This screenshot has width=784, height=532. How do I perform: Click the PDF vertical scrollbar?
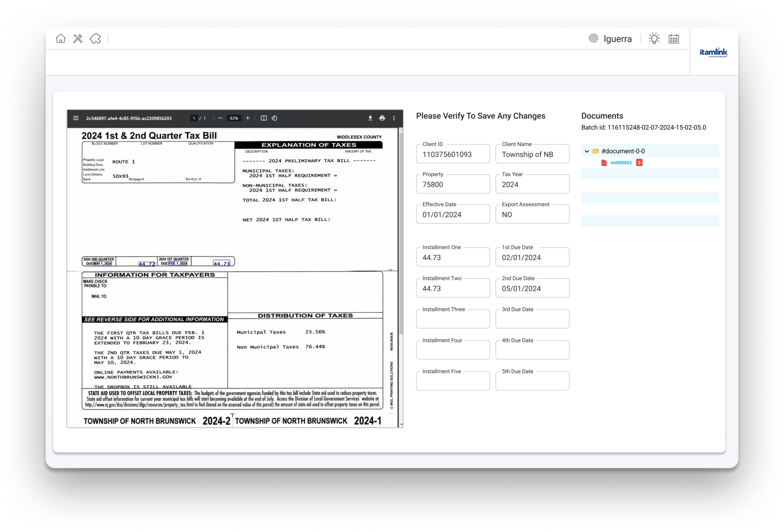[401, 230]
